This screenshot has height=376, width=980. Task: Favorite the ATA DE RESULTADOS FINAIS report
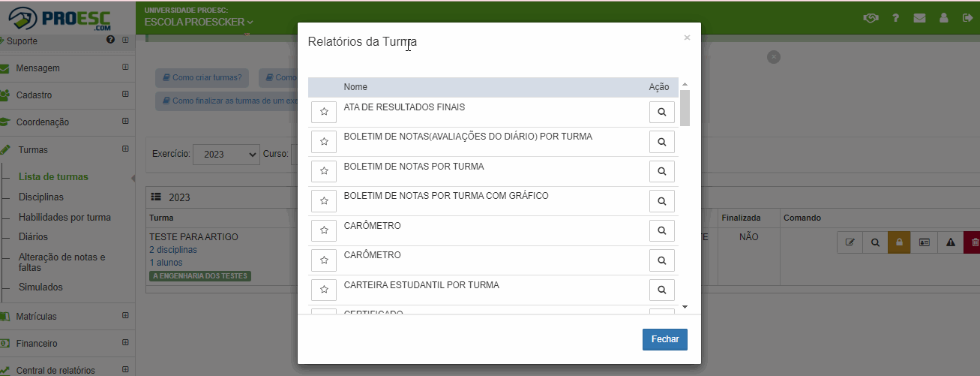[x=324, y=112]
